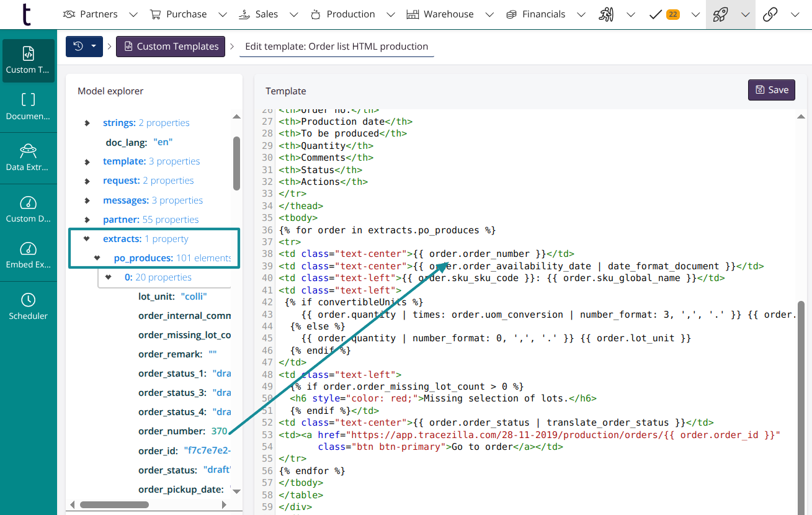This screenshot has height=515, width=812.
Task: Expand the chevron beside running person icon
Action: pos(631,14)
